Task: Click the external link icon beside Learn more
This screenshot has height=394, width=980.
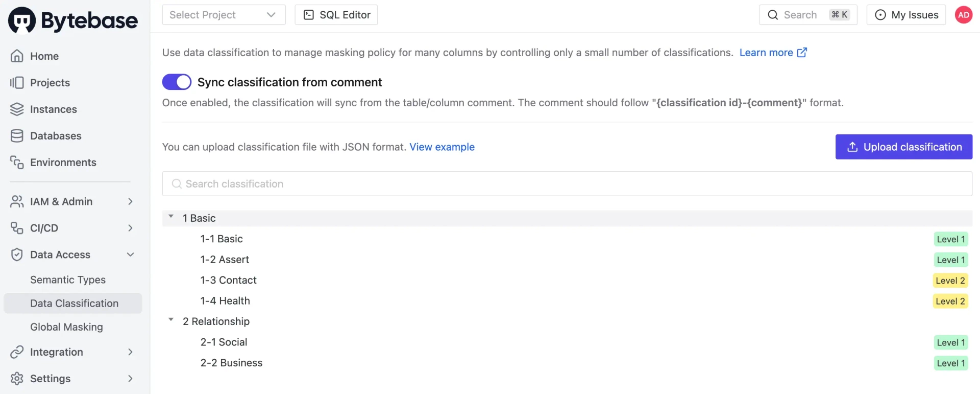Action: (x=802, y=53)
